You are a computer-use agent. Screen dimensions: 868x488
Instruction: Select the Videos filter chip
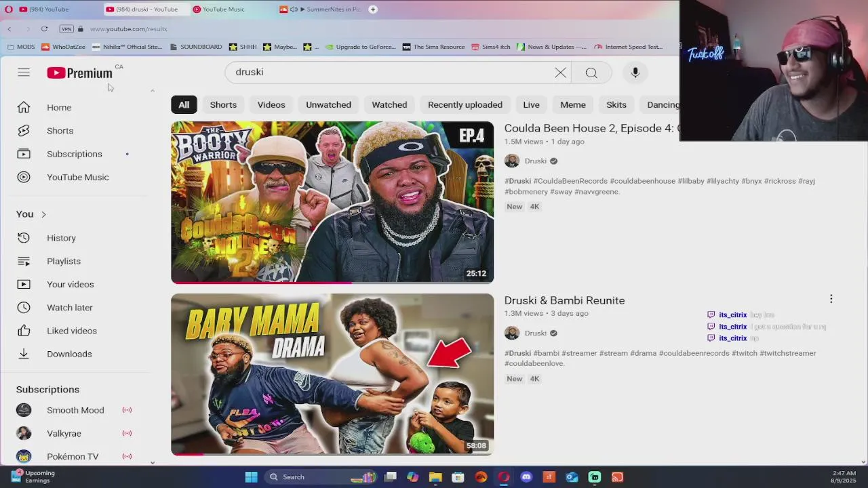coord(271,104)
